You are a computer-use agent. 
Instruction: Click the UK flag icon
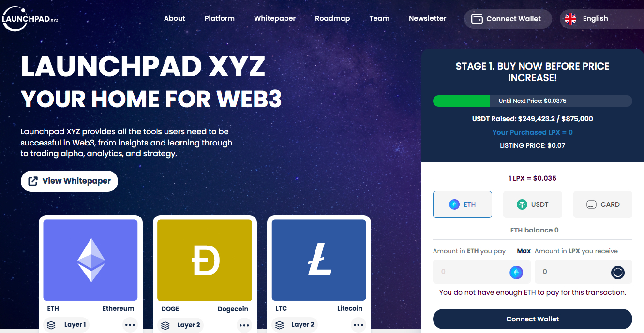tap(570, 19)
